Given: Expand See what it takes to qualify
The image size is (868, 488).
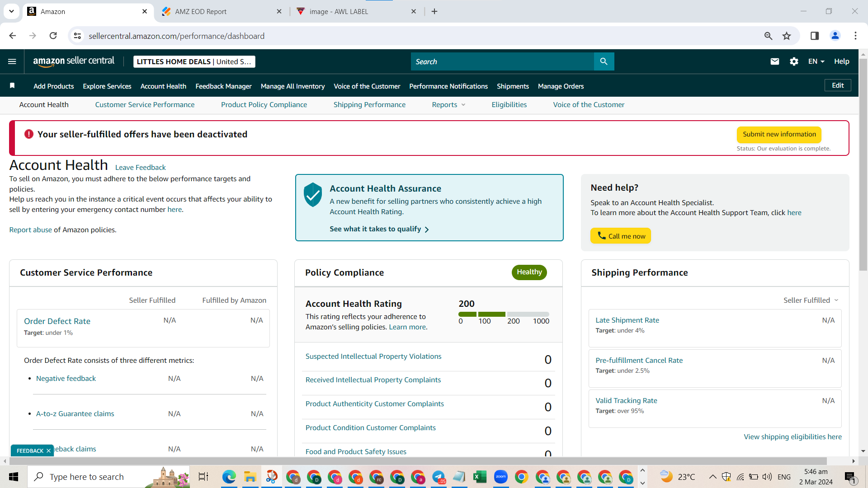Looking at the screenshot, I should click(379, 229).
